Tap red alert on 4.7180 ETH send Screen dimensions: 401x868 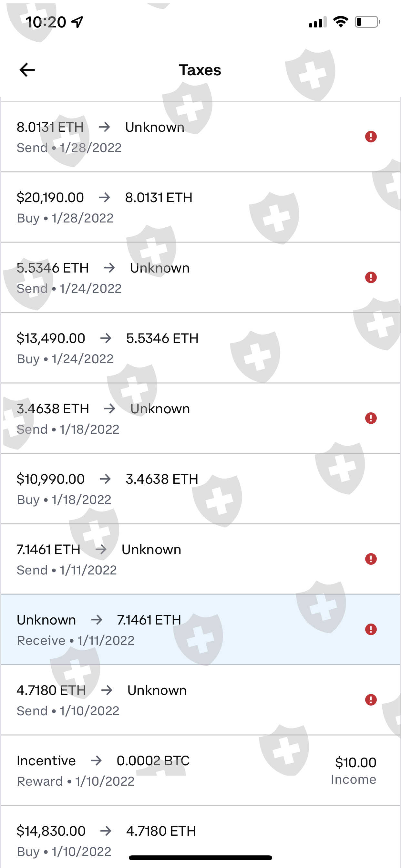pos(371,700)
